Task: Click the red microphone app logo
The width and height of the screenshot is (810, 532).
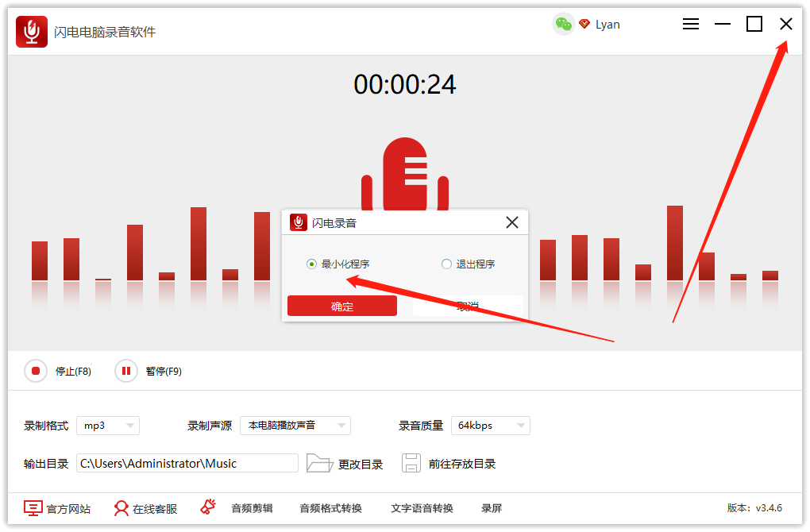Action: [x=32, y=32]
